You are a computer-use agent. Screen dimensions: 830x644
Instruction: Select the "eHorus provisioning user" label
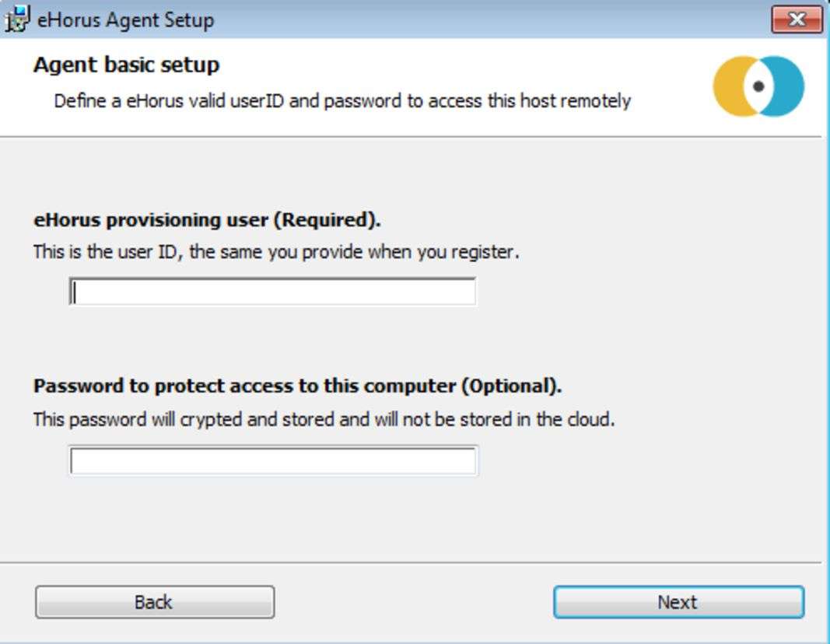coord(152,220)
